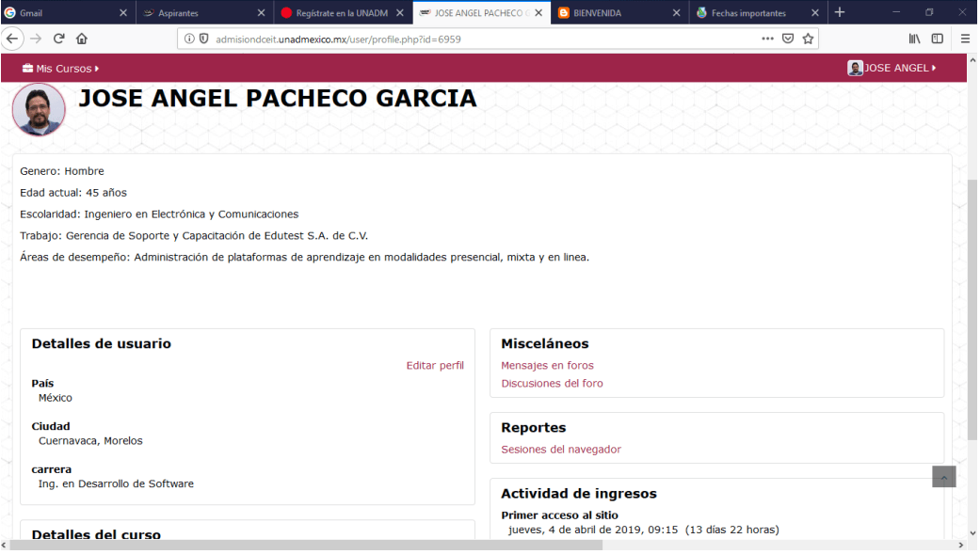
Task: Click the courses icon beside Mis Cursos
Action: (25, 68)
